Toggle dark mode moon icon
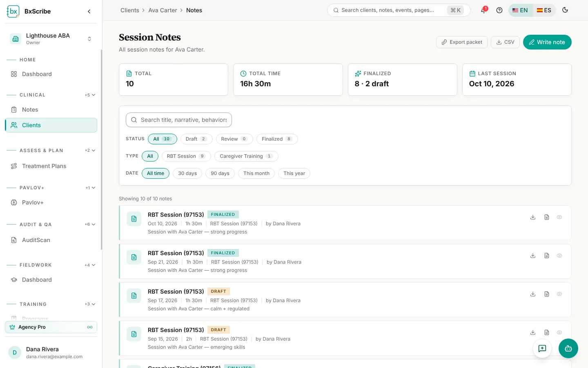Screen dimensions: 588x368 pos(565,10)
